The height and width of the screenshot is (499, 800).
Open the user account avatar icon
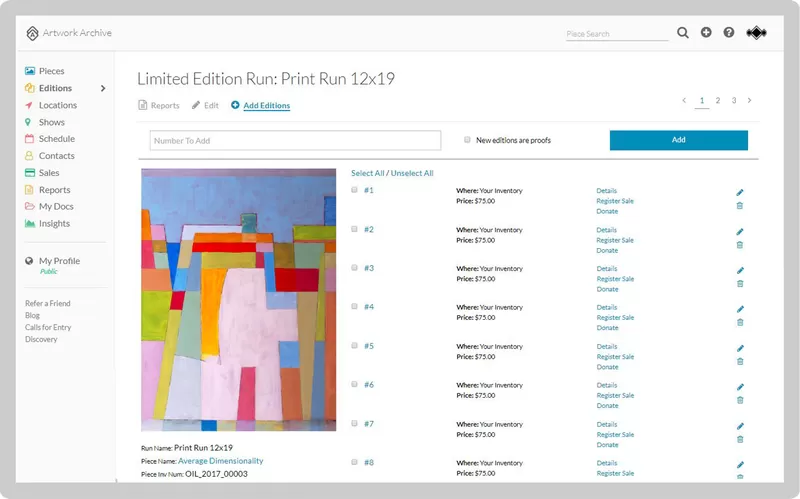[x=756, y=33]
